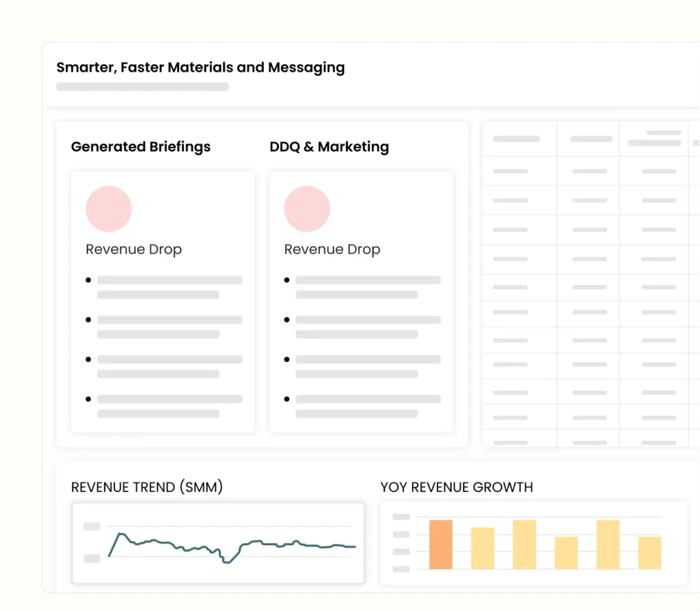Click Revenue Drop title in Generated Briefings card
700x612 pixels.
[x=133, y=249]
